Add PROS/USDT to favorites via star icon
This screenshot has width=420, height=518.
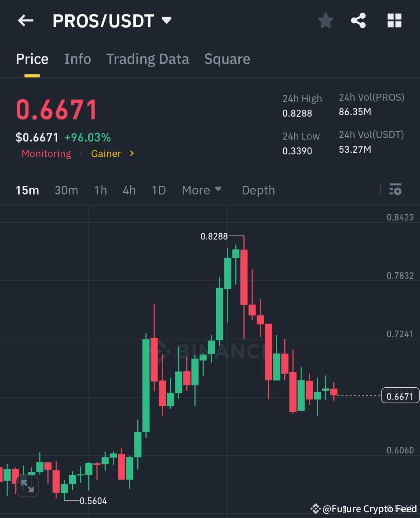click(325, 21)
